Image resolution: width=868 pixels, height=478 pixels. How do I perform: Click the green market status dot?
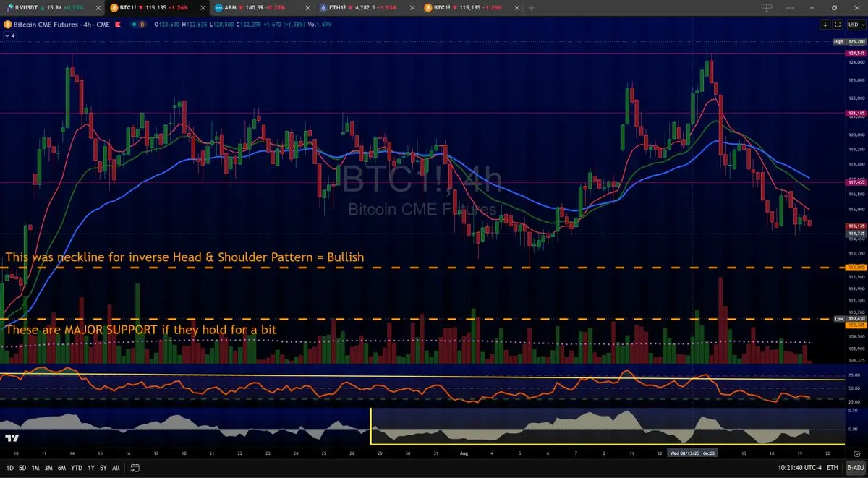(135, 24)
